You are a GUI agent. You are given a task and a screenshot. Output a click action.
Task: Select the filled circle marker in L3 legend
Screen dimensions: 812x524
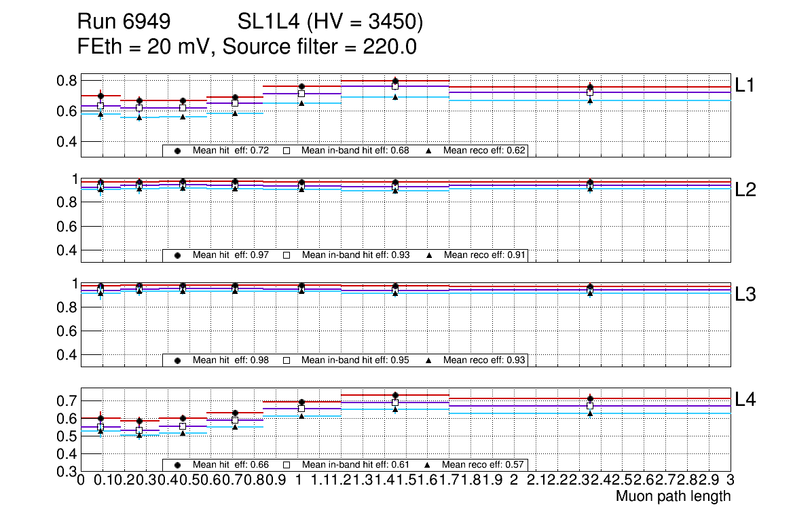click(178, 360)
